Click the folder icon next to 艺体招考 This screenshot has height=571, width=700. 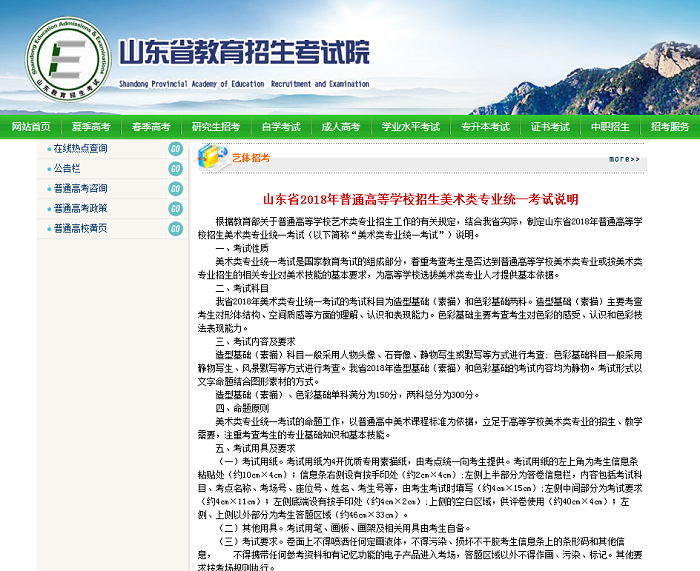[x=212, y=157]
